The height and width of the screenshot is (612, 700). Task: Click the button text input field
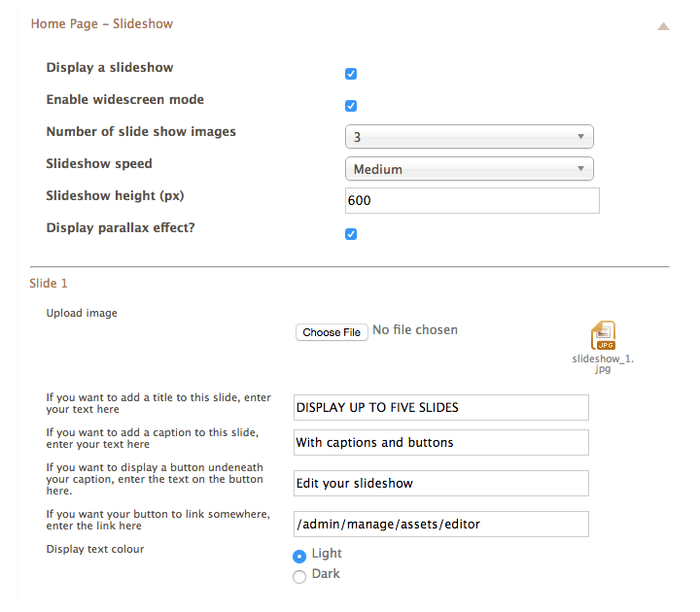441,483
